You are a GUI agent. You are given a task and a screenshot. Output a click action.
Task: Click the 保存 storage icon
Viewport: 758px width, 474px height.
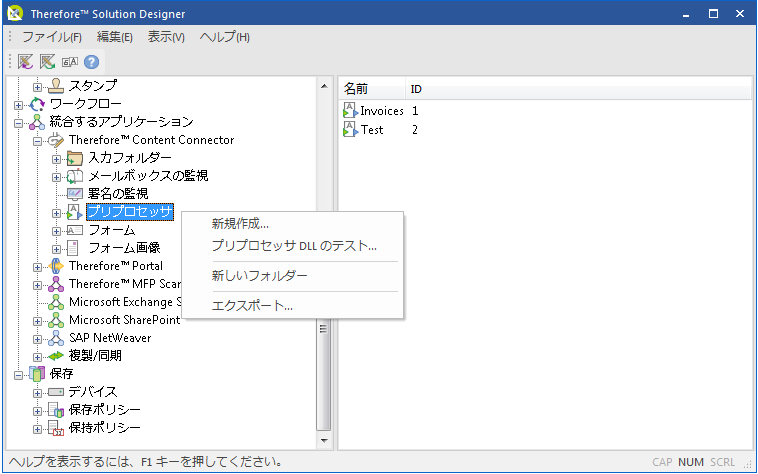pyautogui.click(x=37, y=373)
